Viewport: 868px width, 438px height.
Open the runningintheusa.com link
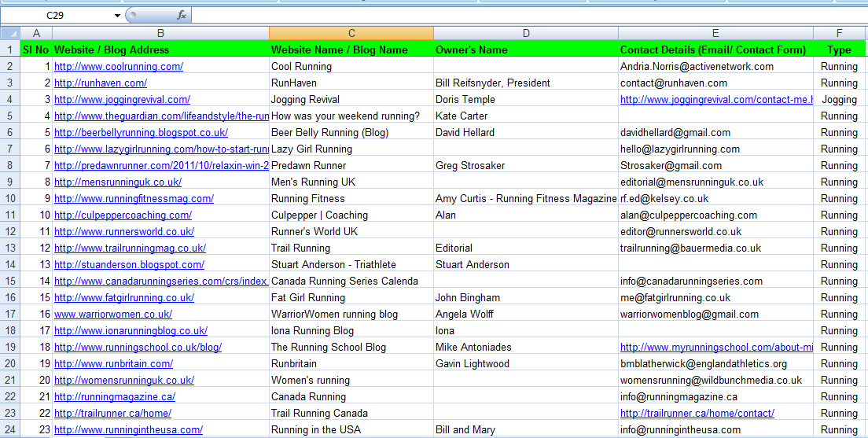point(128,429)
